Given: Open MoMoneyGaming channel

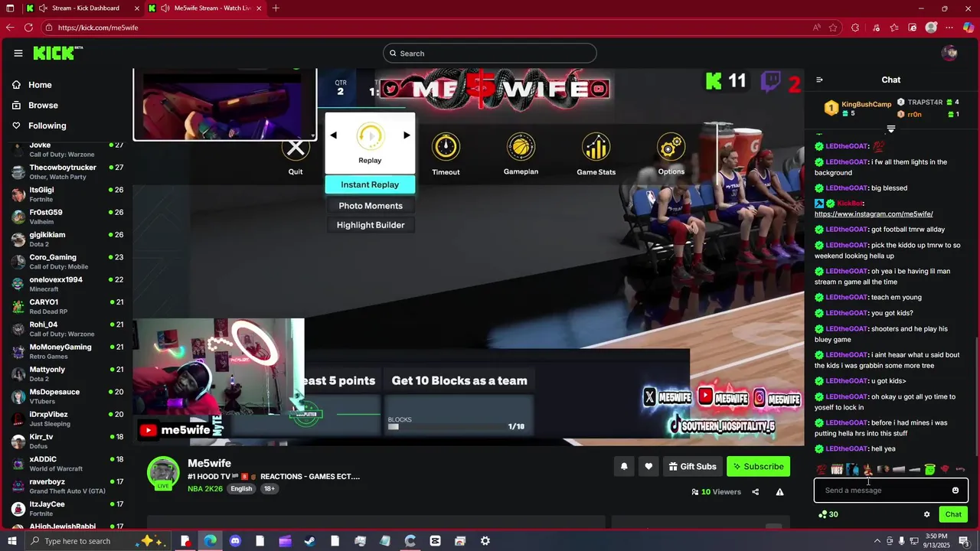Looking at the screenshot, I should (67, 351).
